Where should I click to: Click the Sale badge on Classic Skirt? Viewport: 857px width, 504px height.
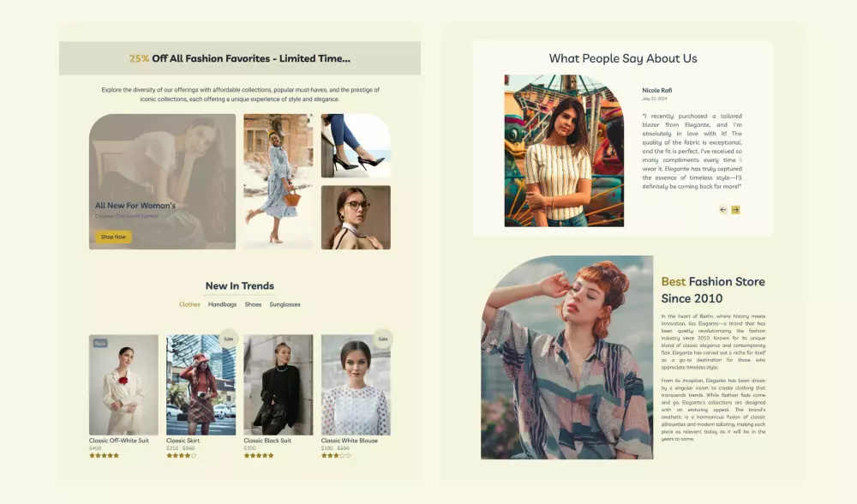point(229,339)
